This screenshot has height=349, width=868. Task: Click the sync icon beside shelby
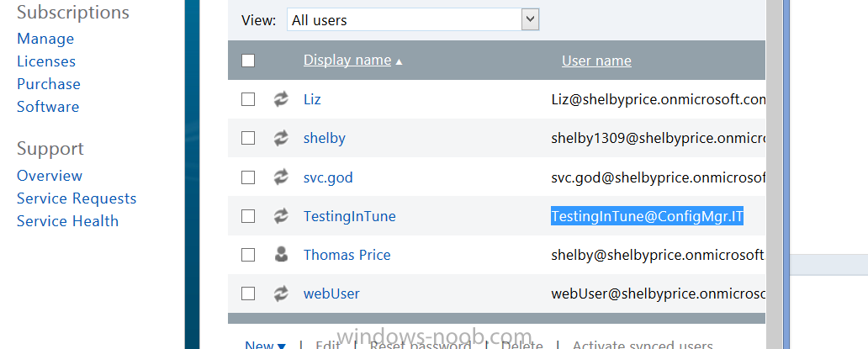click(x=281, y=138)
